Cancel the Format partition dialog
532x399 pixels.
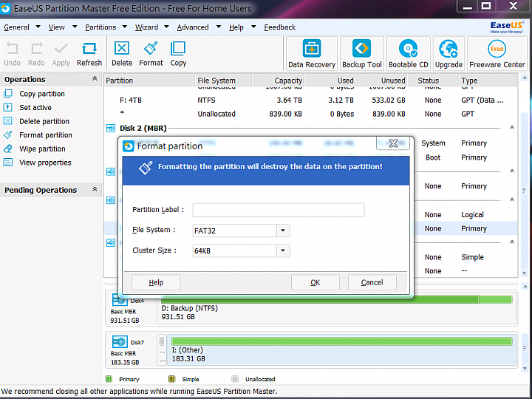[x=372, y=282]
